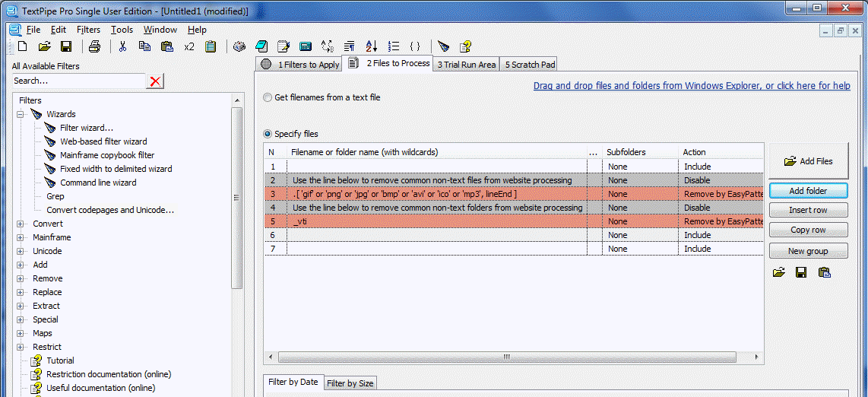Image resolution: width=868 pixels, height=397 pixels.
Task: Open the drag and drop help link
Action: (691, 86)
